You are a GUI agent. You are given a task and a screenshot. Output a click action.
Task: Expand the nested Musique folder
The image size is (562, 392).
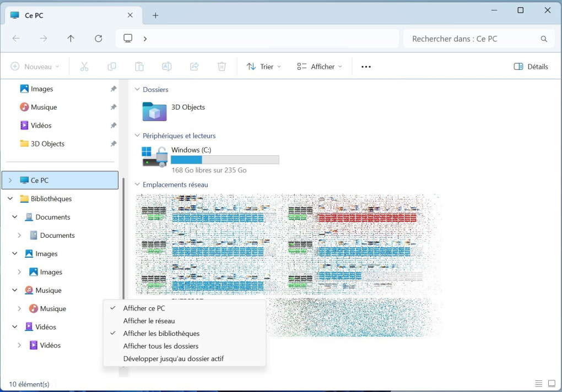tap(19, 308)
